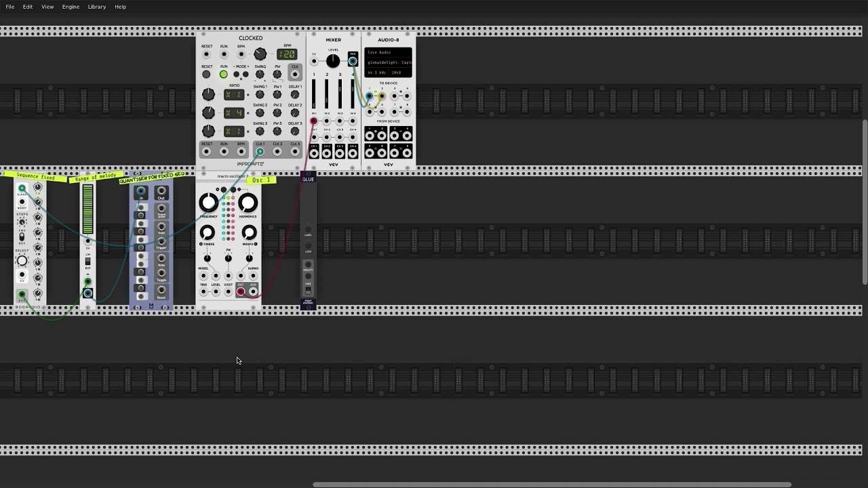Toggle the LOCK button on the GLUE module
This screenshot has width=868, height=488.
point(308,246)
